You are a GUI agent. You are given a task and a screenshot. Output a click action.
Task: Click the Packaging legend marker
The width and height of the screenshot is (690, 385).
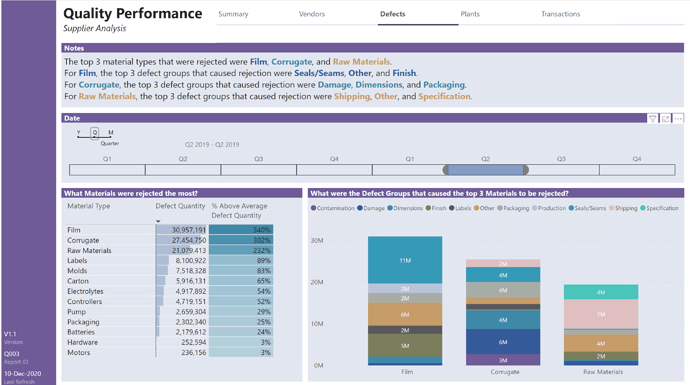click(500, 208)
